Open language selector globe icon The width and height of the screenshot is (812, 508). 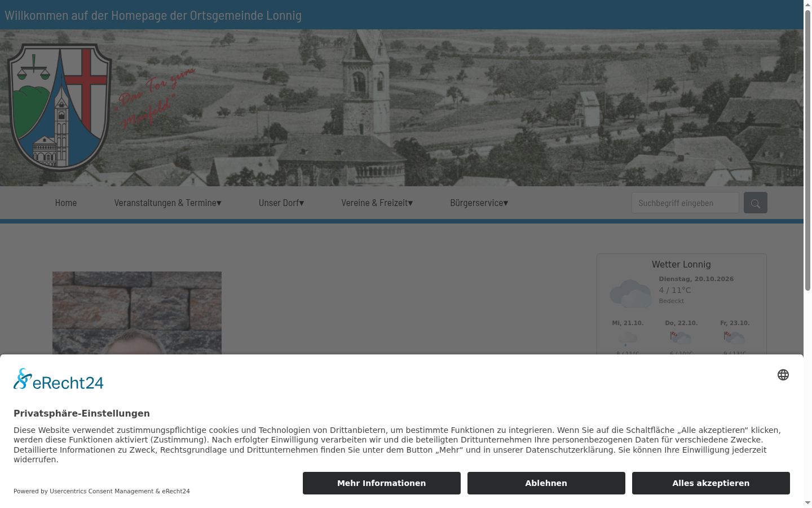click(x=783, y=375)
